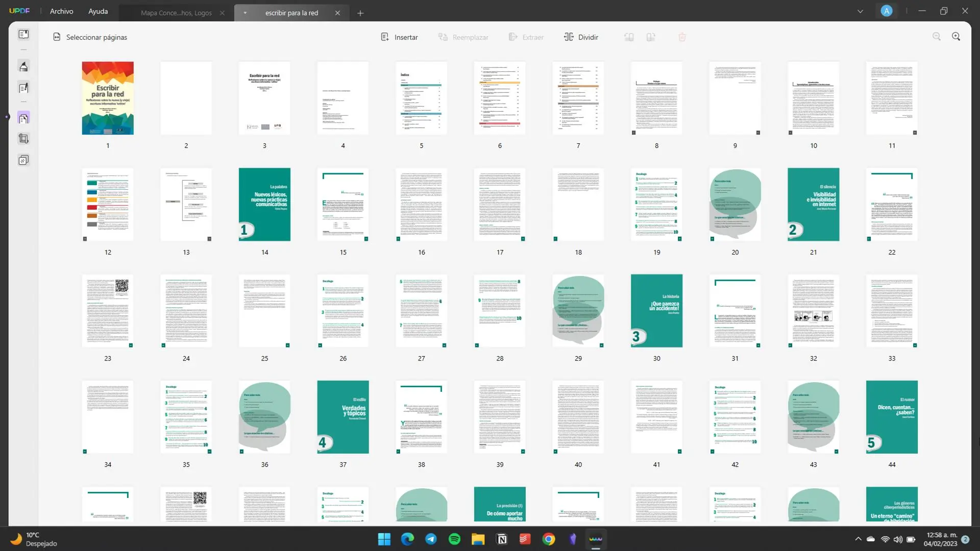This screenshot has width=980, height=551.
Task: Click the UPDF logo
Action: point(19,11)
